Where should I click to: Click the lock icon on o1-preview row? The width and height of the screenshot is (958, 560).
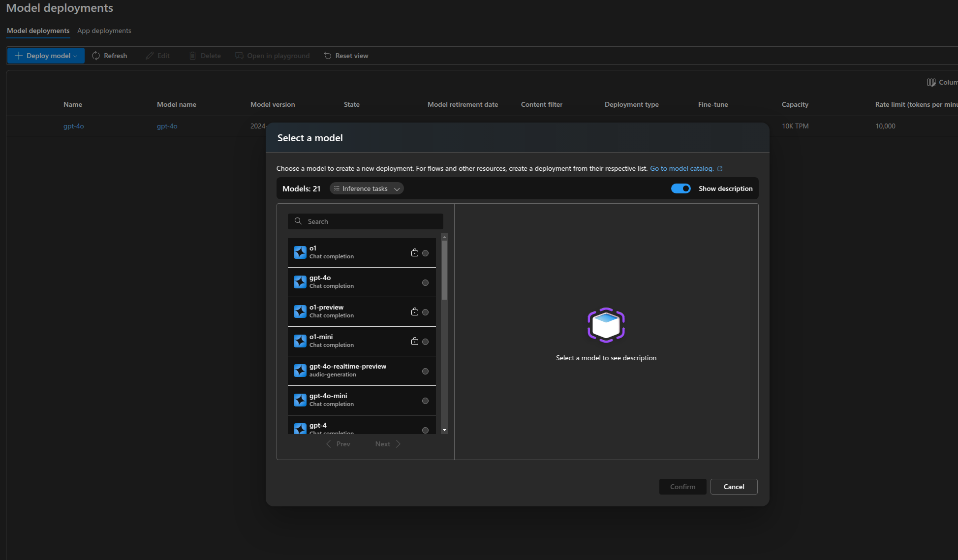(x=415, y=311)
